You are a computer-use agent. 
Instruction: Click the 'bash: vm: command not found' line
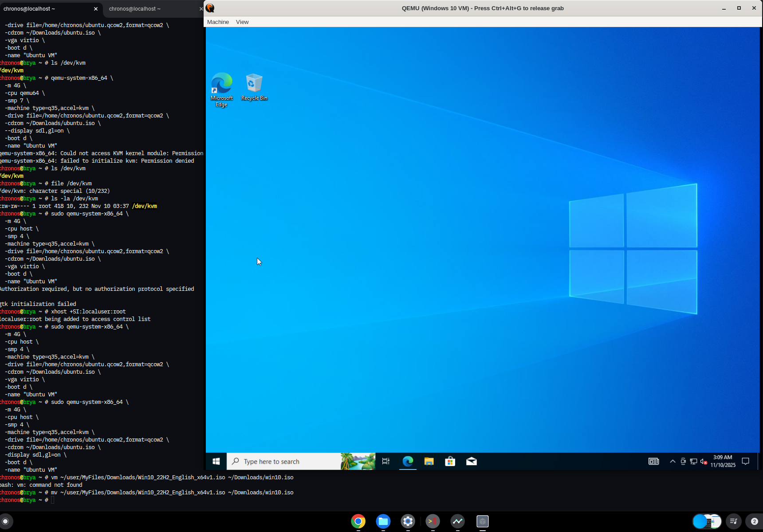click(x=41, y=485)
